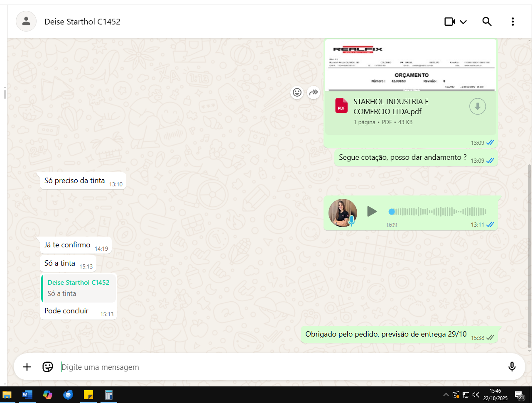Screen dimensions: 532x403
Task: Open the ORÇAMENTO PDF preview thumbnail
Action: tap(410, 65)
